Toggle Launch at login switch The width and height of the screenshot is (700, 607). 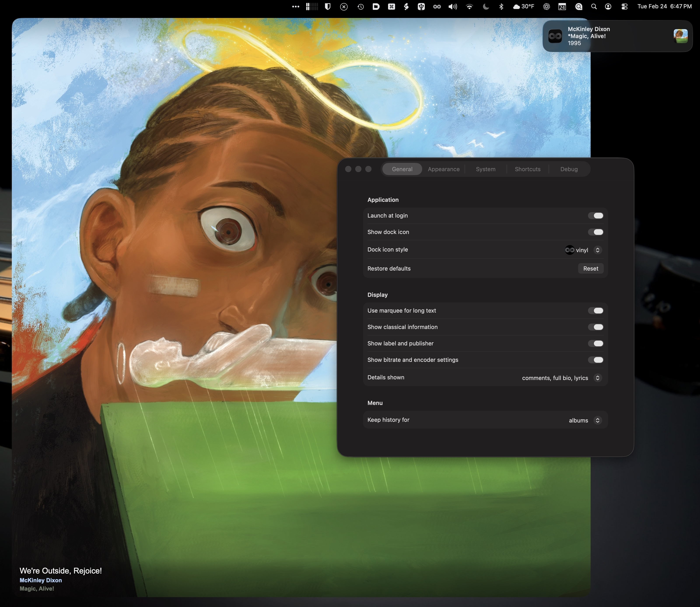(596, 216)
